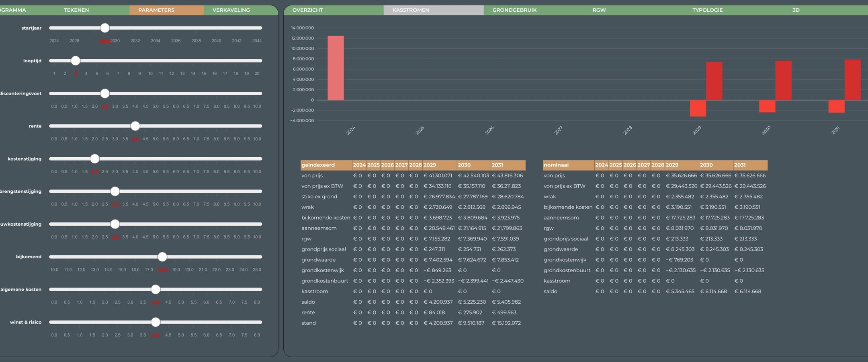Click the startjaar slider handle
The image size is (868, 362).
tap(105, 28)
